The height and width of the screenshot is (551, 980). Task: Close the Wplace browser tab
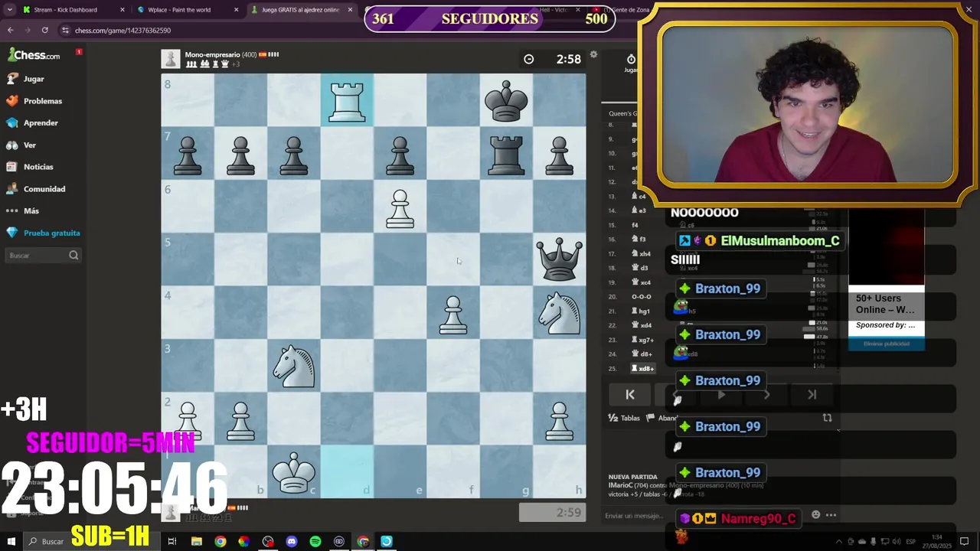(235, 10)
